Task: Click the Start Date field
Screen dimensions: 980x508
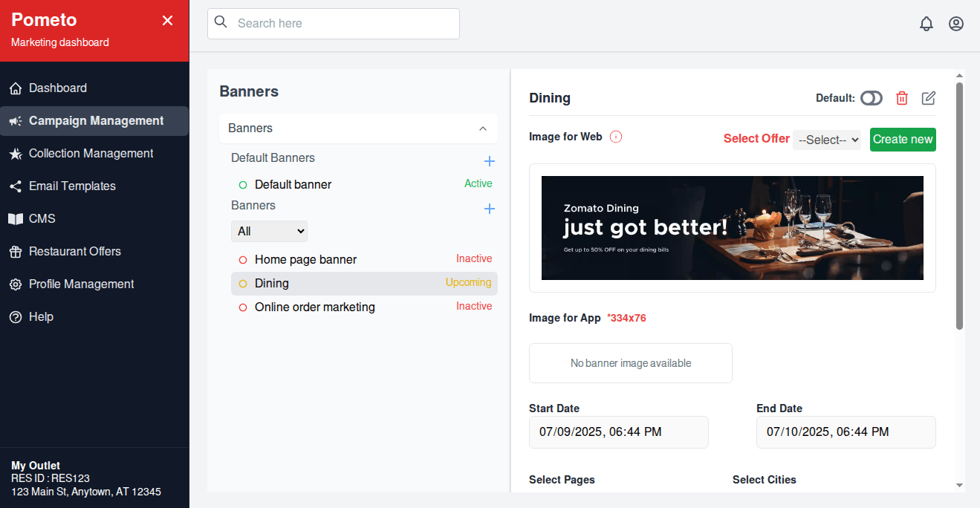Action: (618, 432)
